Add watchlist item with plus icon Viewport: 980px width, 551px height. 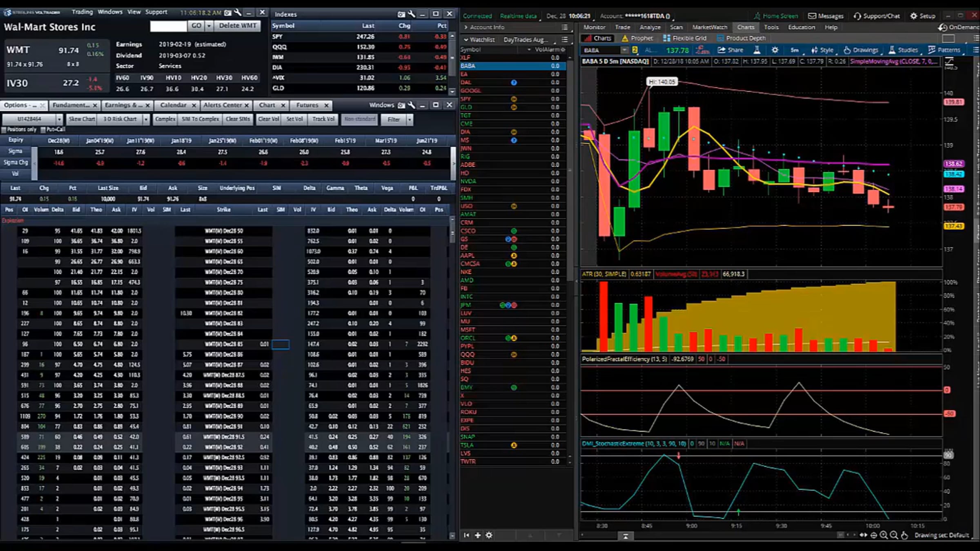click(478, 535)
